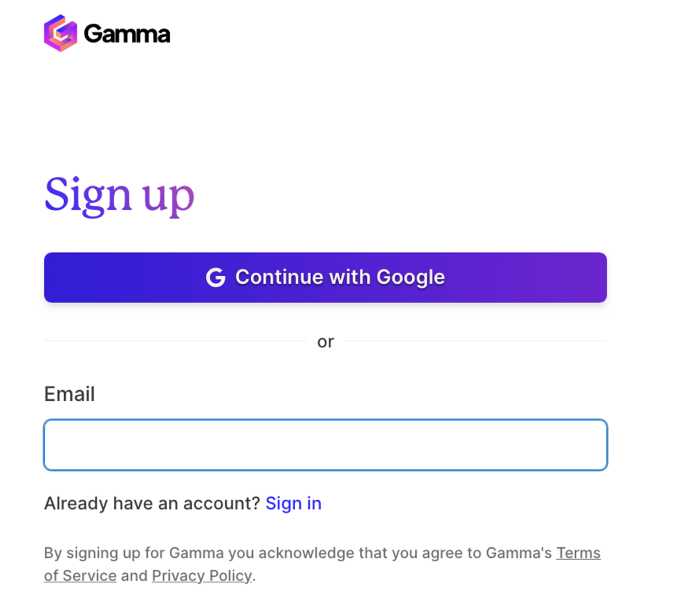Click the divider line right of "or"
Viewport: 676px width, 616px height.
475,341
